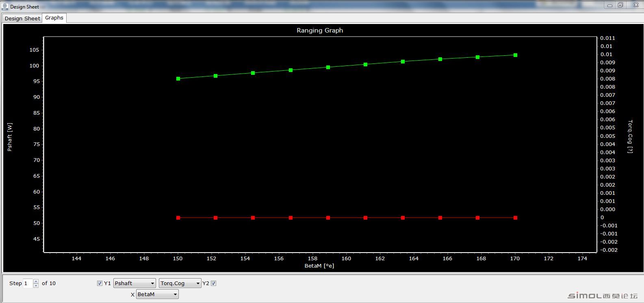Minimize the Design Sheet window
644x303 pixels.
609,5
